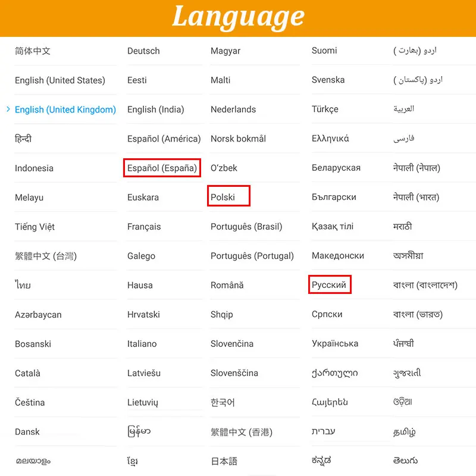
Task: Choose Português (Brasil)
Action: [x=246, y=227]
